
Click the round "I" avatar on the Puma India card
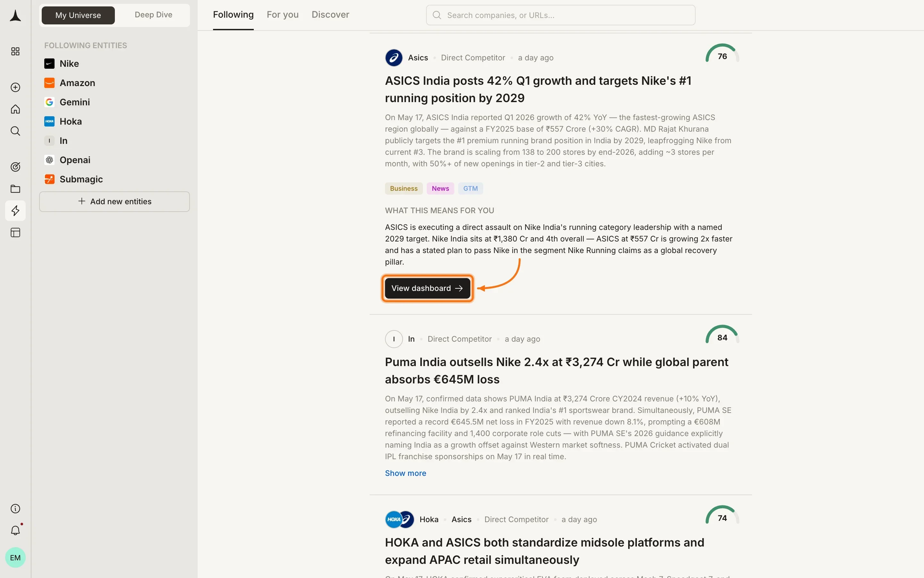pyautogui.click(x=394, y=339)
